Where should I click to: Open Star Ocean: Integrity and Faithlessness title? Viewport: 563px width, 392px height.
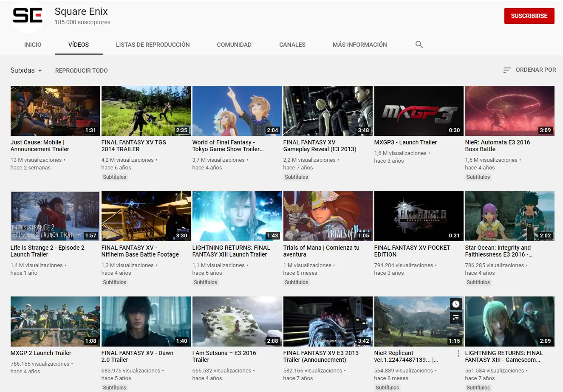[x=499, y=251]
